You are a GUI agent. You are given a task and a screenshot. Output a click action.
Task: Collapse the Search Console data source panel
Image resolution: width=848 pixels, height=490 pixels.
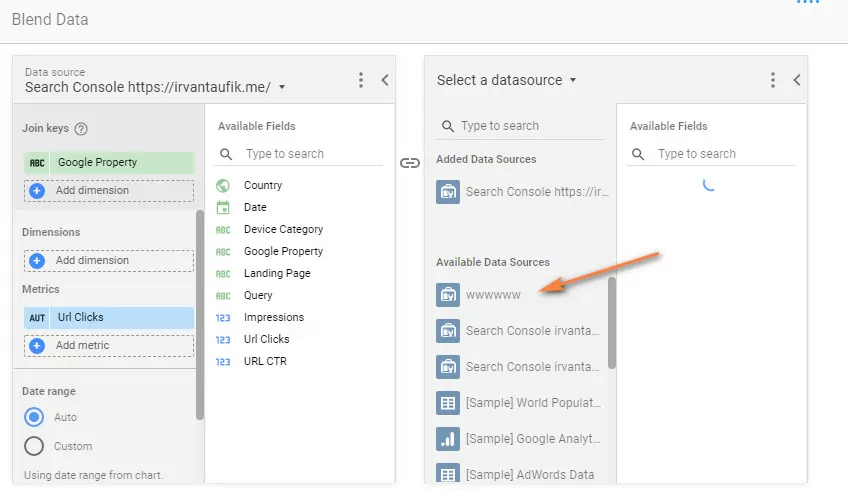point(385,80)
